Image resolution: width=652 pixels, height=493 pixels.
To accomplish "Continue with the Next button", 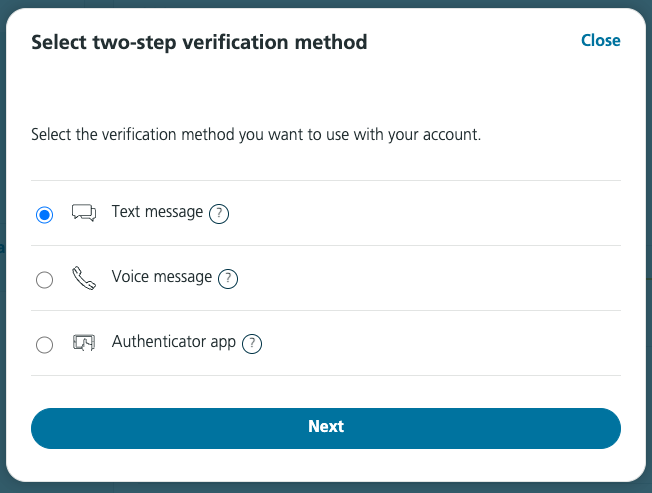I will pyautogui.click(x=326, y=428).
